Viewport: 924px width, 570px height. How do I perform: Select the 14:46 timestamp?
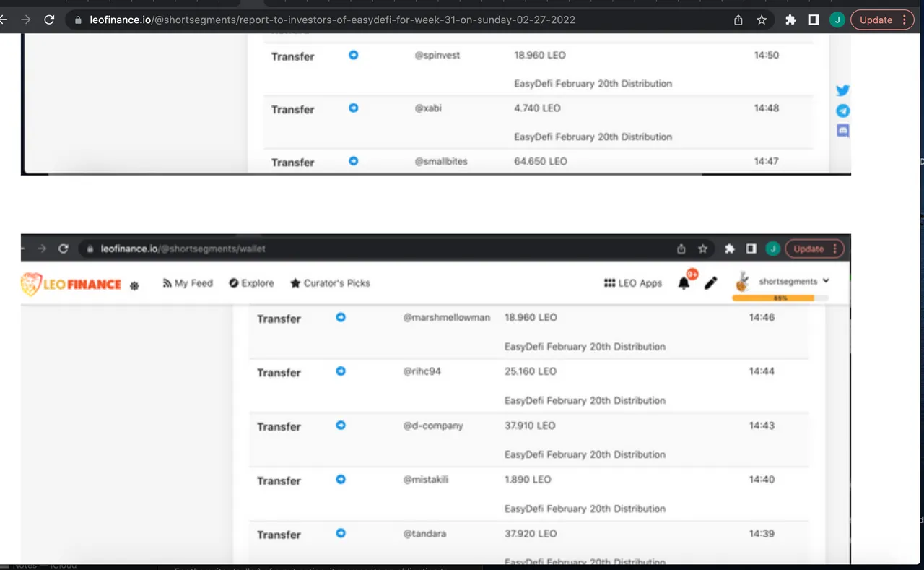click(762, 317)
